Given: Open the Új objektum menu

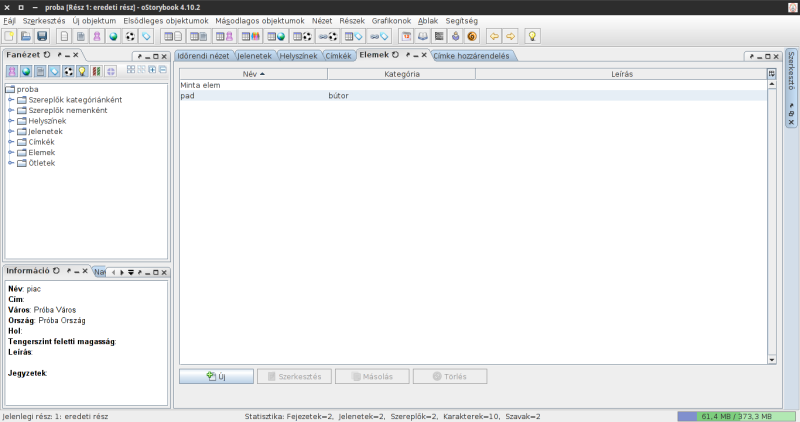Looking at the screenshot, I should pyautogui.click(x=94, y=21).
